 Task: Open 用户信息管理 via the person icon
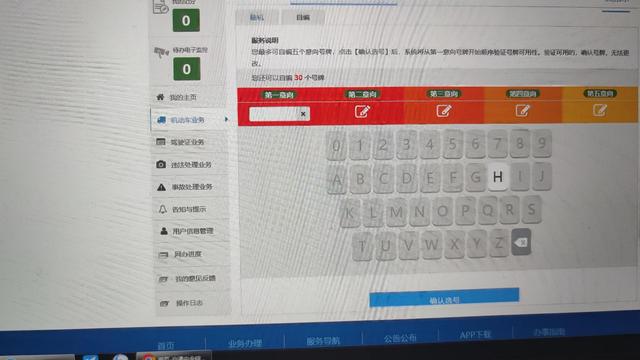tap(164, 231)
